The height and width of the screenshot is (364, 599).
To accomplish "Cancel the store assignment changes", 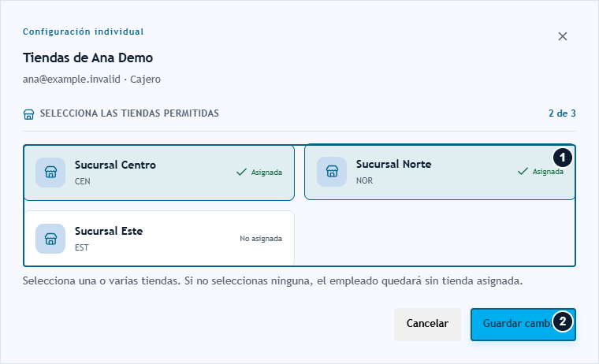I will [427, 324].
